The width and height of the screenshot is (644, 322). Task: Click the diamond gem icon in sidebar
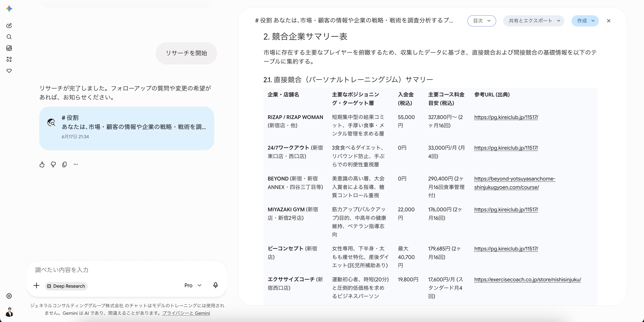(x=9, y=71)
